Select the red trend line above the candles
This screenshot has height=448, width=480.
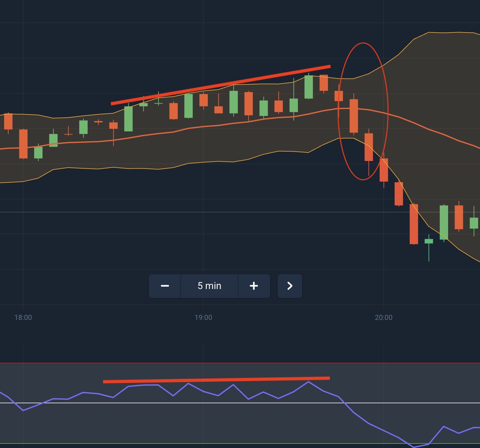(x=221, y=85)
